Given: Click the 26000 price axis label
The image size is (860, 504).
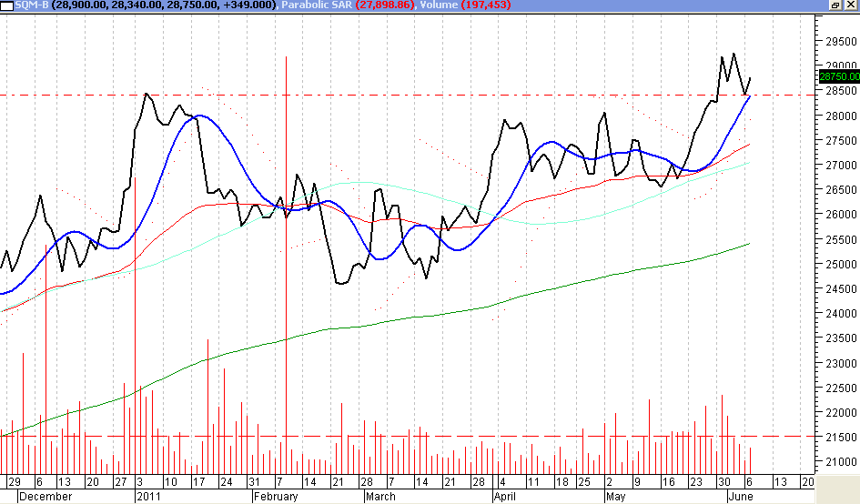Looking at the screenshot, I should coord(841,215).
